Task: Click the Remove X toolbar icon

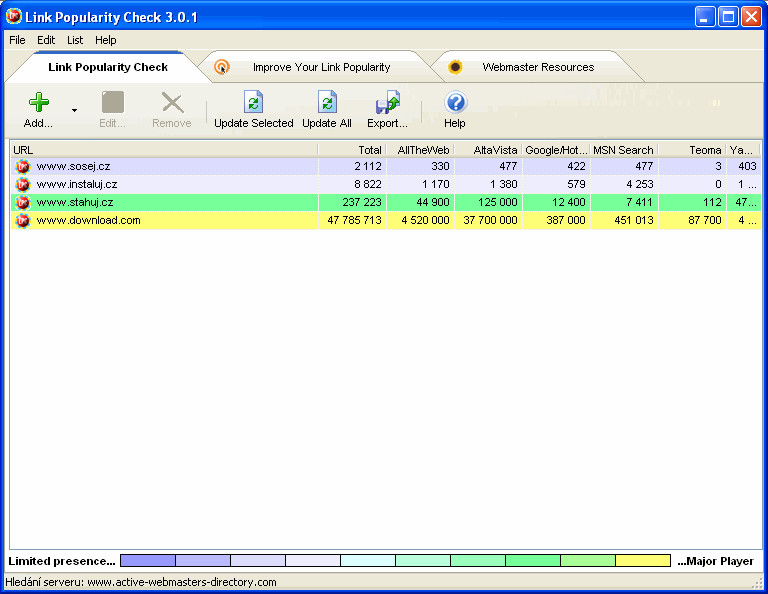Action: (172, 103)
